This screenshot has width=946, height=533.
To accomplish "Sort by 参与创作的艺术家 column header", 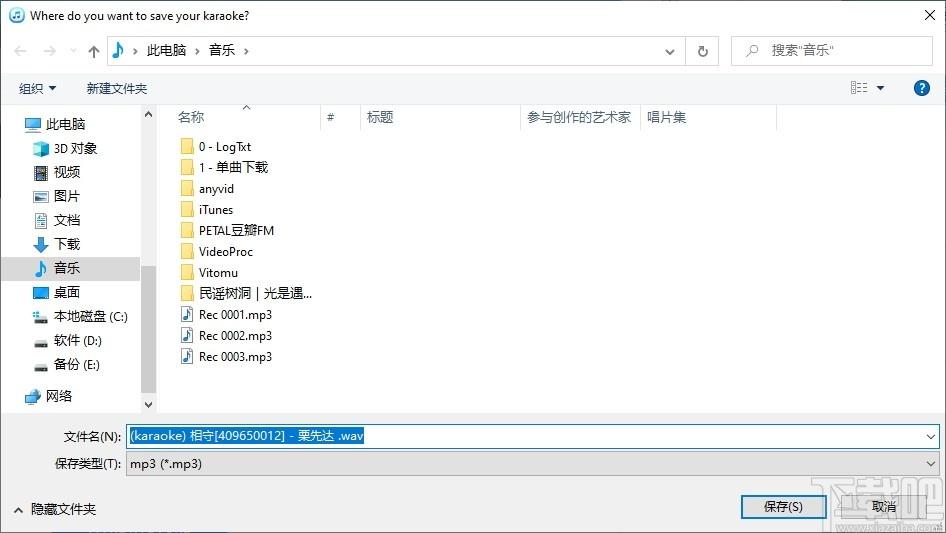I will [579, 117].
